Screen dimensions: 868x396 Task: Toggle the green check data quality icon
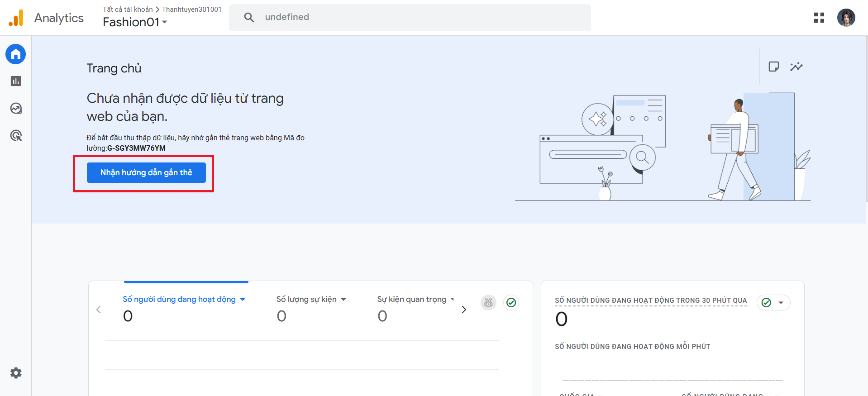tap(511, 302)
